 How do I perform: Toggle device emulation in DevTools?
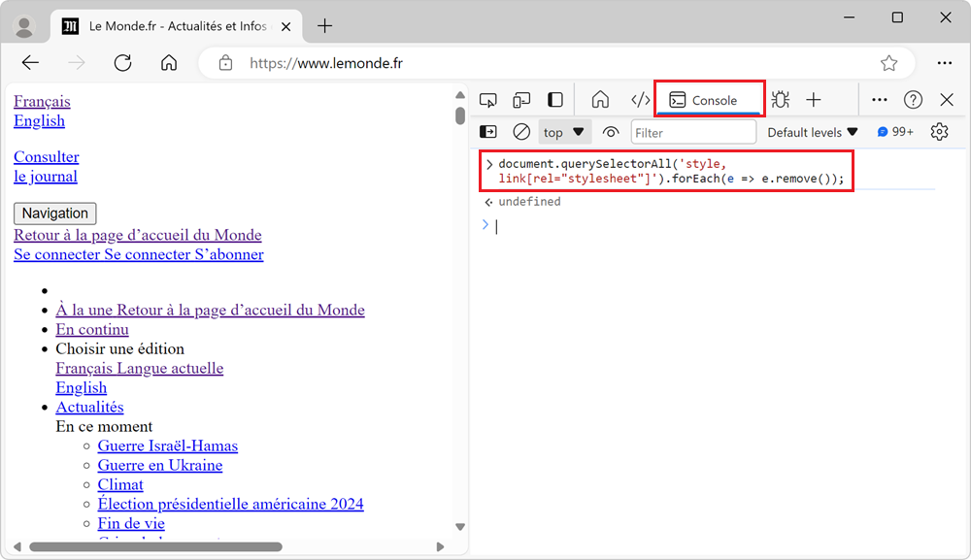click(x=521, y=100)
